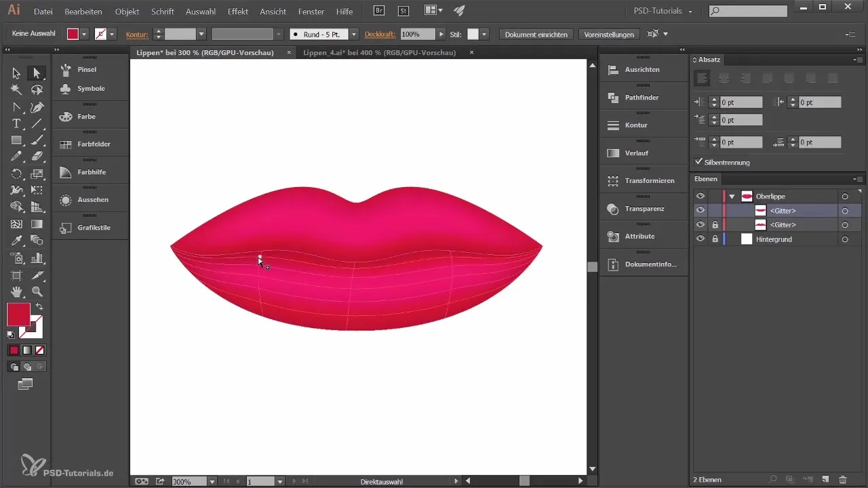Screen dimensions: 868x488
Task: Unlock the locked <Gitter> sublayer
Action: click(x=715, y=224)
